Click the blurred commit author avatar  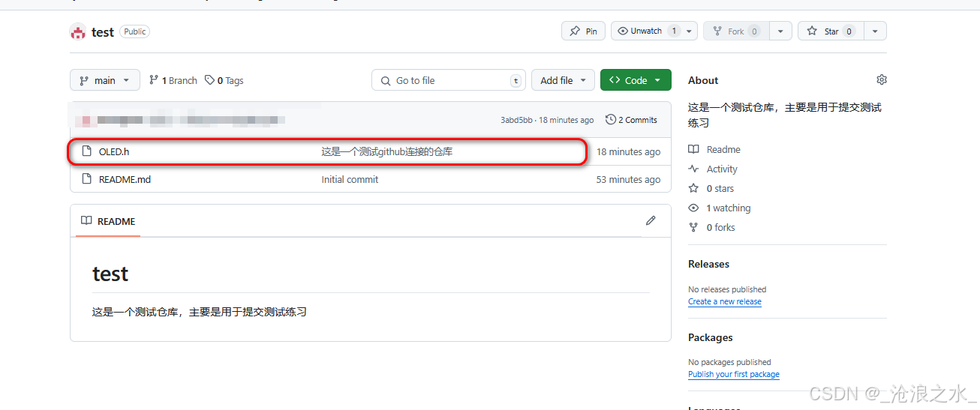coord(86,120)
